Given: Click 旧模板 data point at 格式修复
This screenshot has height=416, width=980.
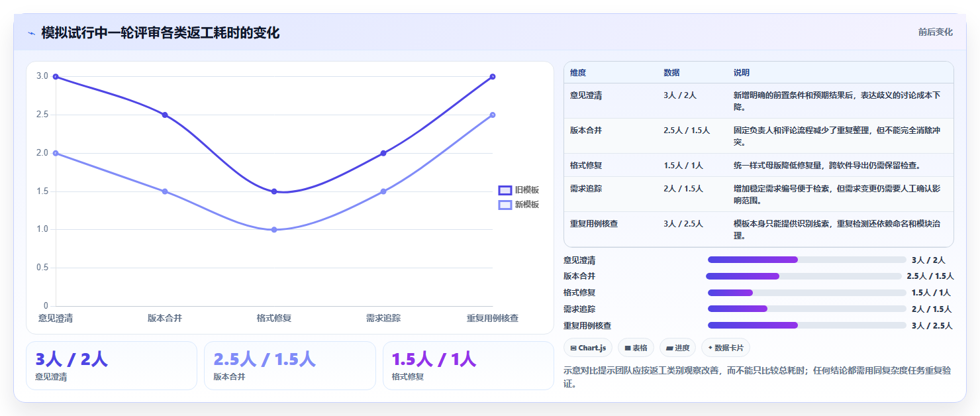Looking at the screenshot, I should [x=274, y=191].
